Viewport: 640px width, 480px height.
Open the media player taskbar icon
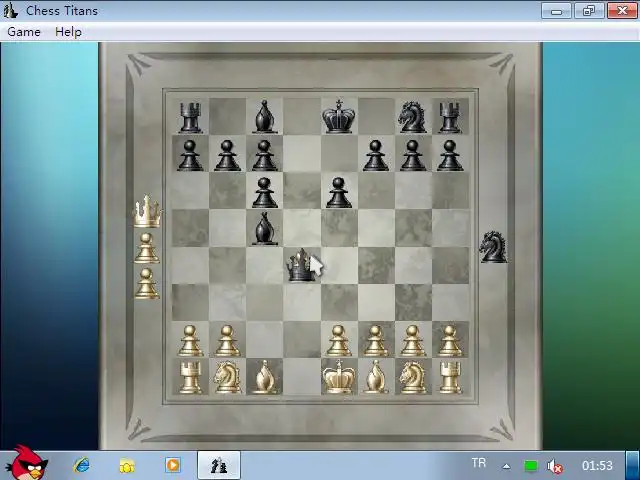coord(173,465)
